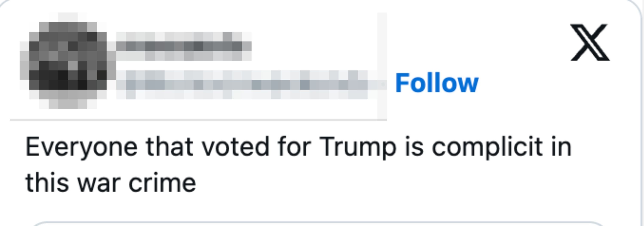Open the blurred author display name
Image resolution: width=644 pixels, height=226 pixels.
184,46
